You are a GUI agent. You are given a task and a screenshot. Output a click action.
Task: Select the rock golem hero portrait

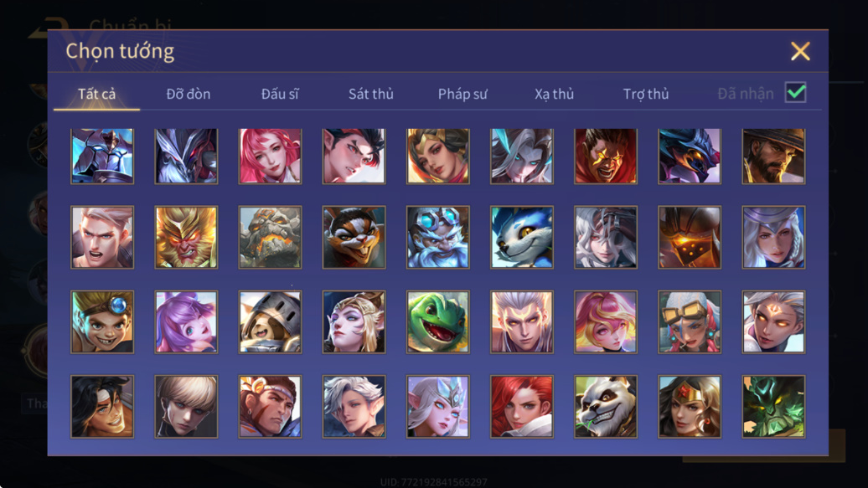(x=270, y=238)
